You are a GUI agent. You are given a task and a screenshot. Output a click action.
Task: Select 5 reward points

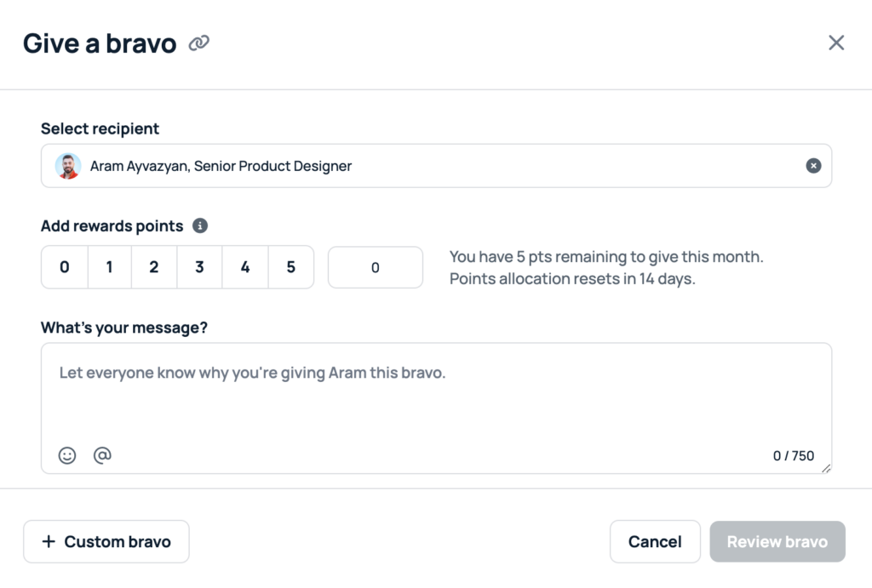pos(291,267)
